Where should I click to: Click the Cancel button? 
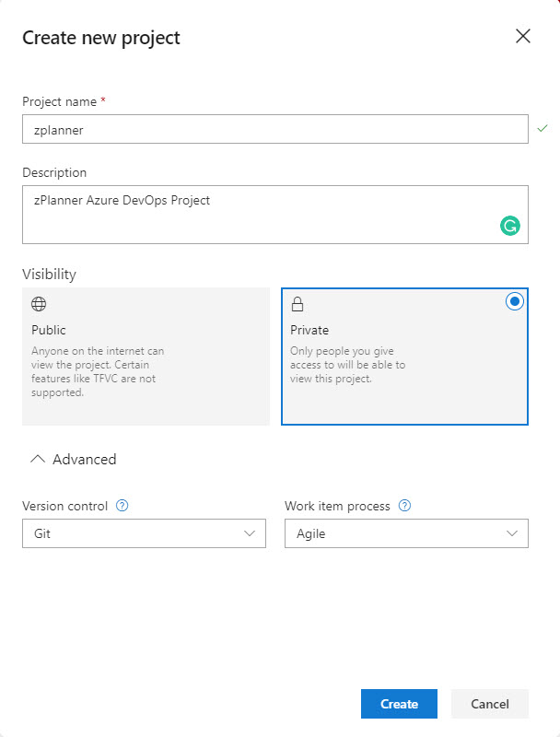(490, 704)
